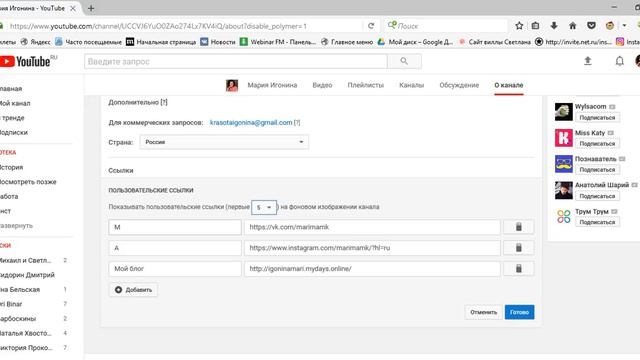
Task: Open the links count dropdown showing 5
Action: pos(264,207)
